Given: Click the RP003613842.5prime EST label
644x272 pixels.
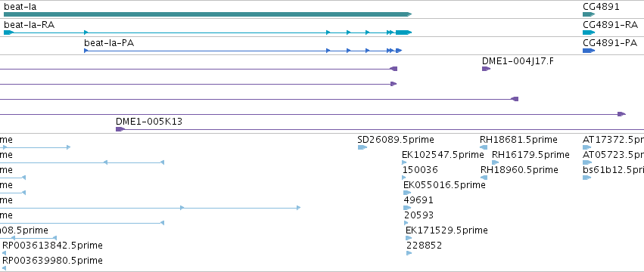Looking at the screenshot, I should point(52,246).
